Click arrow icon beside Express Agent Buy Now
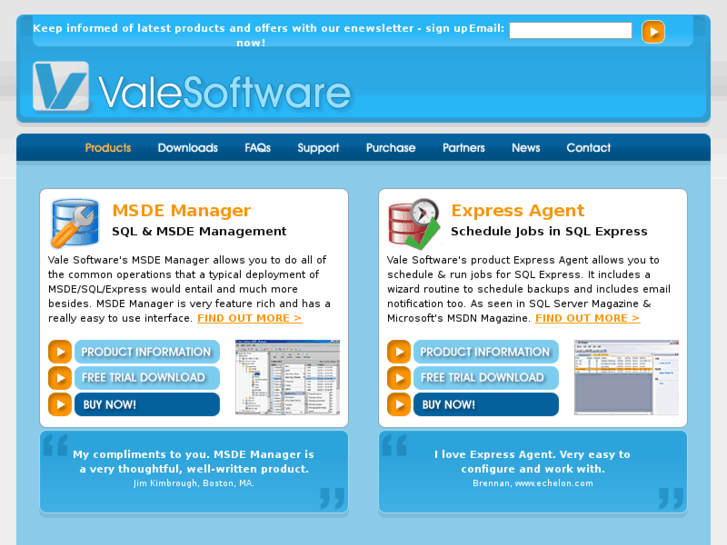The height and width of the screenshot is (545, 727). pyautogui.click(x=399, y=404)
